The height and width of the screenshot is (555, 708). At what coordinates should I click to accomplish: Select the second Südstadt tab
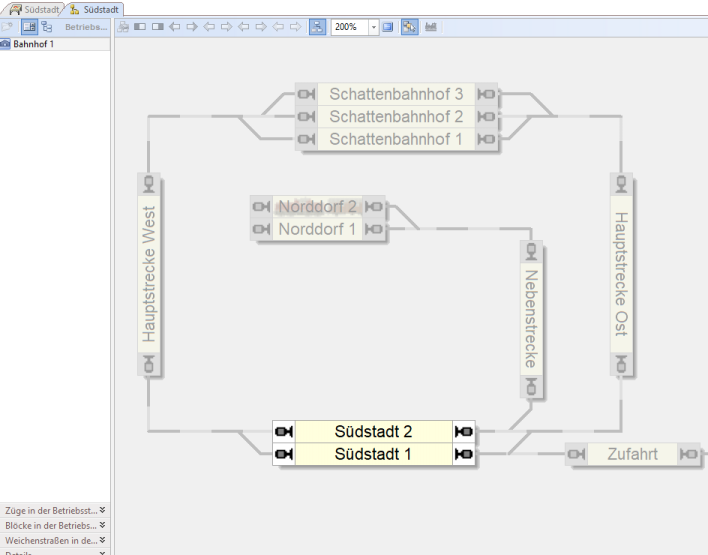click(x=94, y=8)
